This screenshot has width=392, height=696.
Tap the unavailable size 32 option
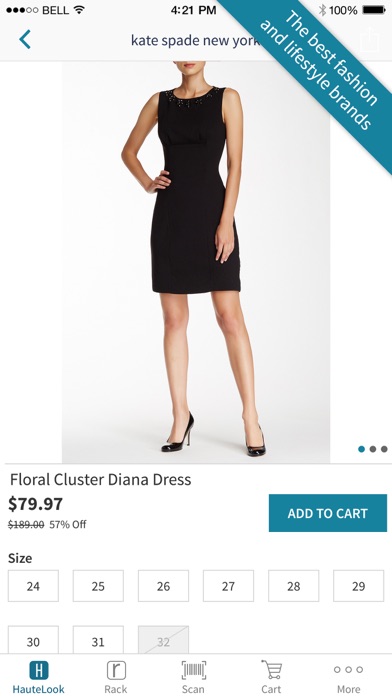(x=163, y=640)
